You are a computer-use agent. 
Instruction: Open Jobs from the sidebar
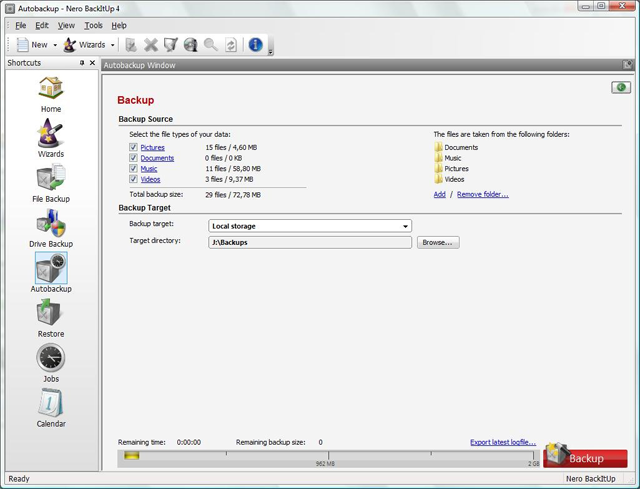coord(50,362)
